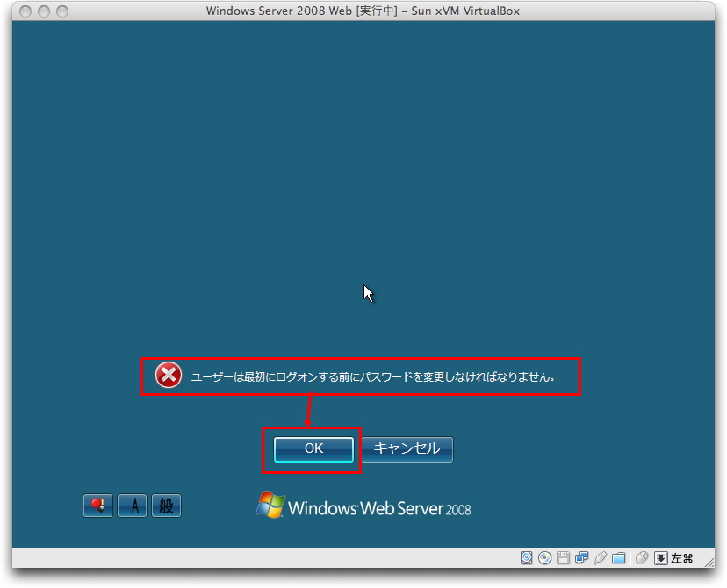
Task: Click the keyboard capture arrow icon
Action: [x=660, y=558]
